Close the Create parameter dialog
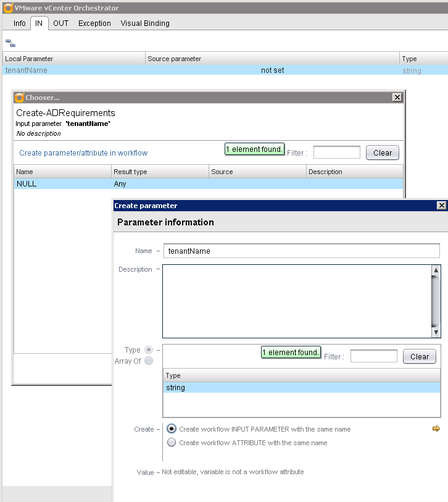This screenshot has width=448, height=502. pos(442,205)
